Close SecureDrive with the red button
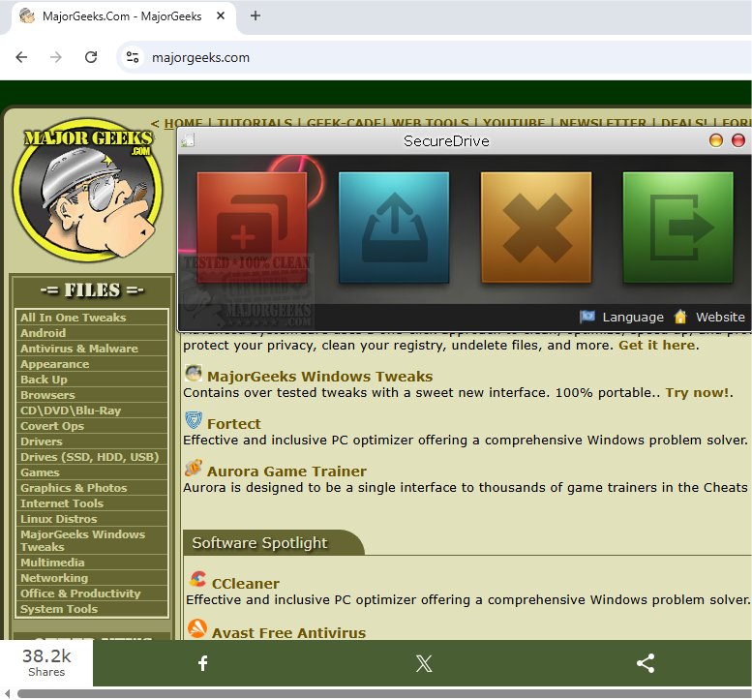The width and height of the screenshot is (752, 700). pyautogui.click(x=738, y=140)
